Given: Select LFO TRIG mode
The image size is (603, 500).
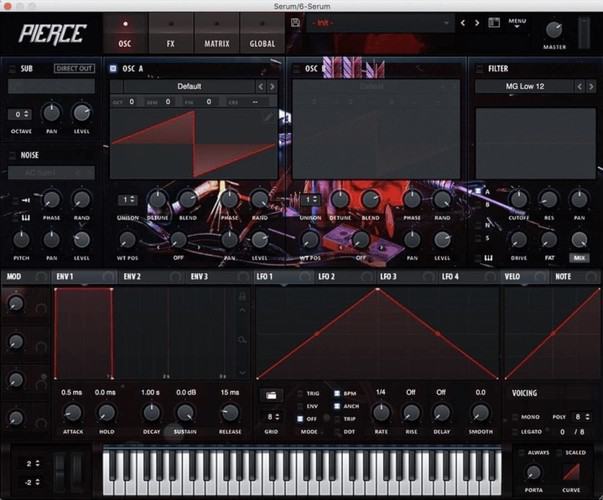Looking at the screenshot, I should [x=300, y=393].
